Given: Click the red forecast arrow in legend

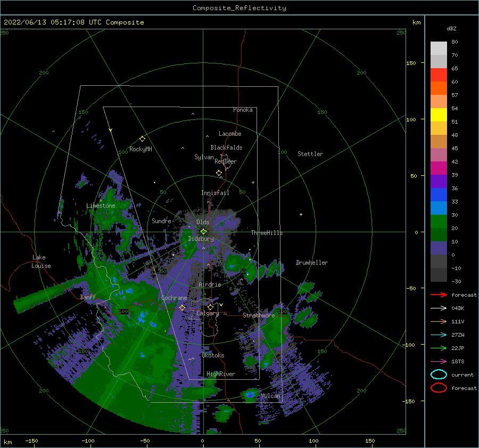Looking at the screenshot, I should click(x=439, y=295).
